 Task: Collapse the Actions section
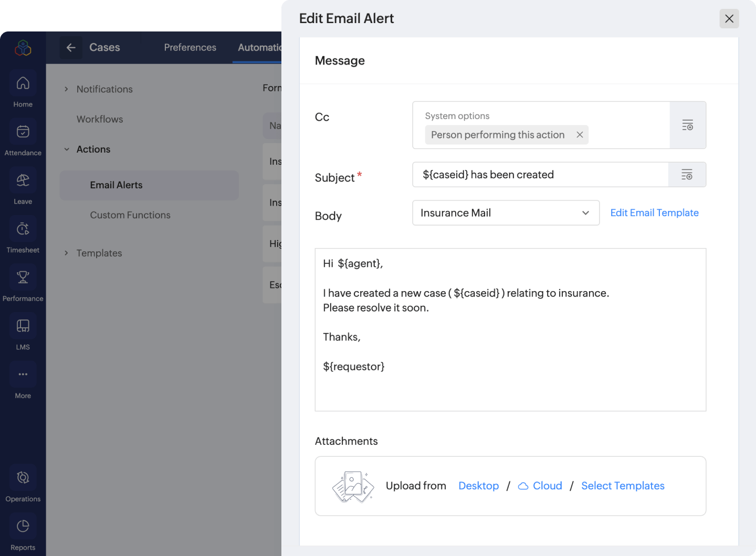[x=67, y=149]
